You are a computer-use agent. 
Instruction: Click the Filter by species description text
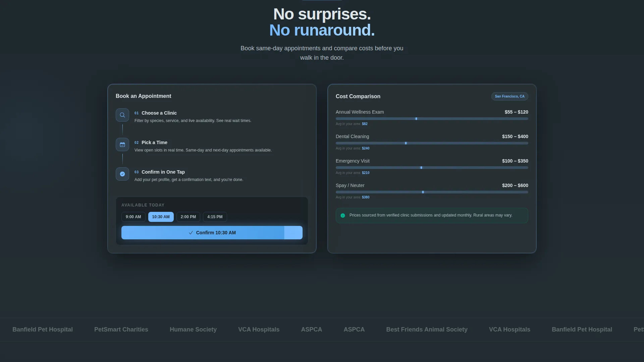[193, 121]
